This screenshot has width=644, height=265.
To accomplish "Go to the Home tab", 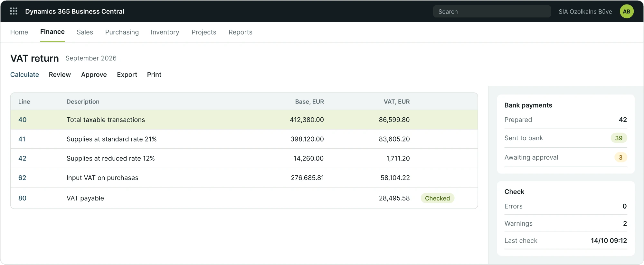I will point(19,32).
